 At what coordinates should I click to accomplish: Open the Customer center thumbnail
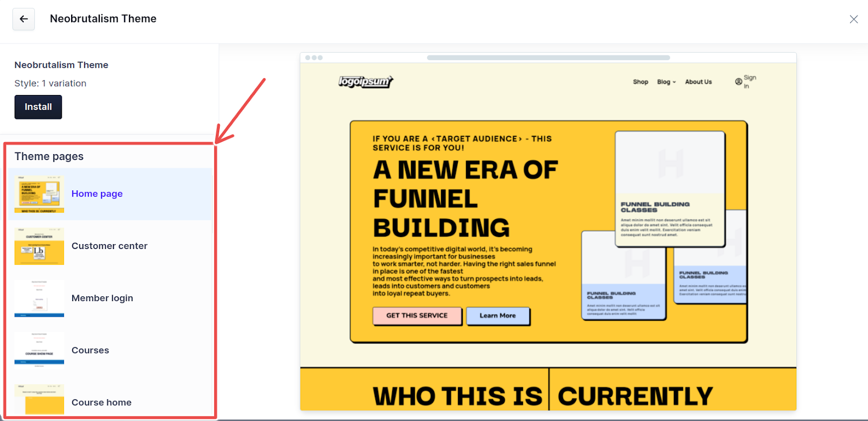click(x=39, y=246)
